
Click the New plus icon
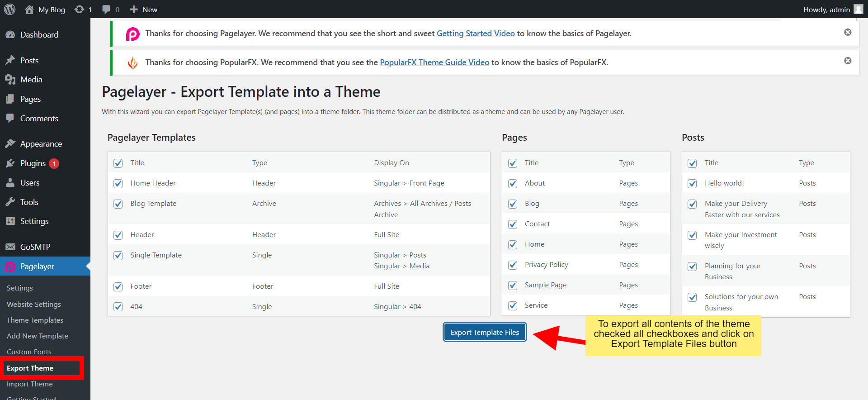pos(134,10)
